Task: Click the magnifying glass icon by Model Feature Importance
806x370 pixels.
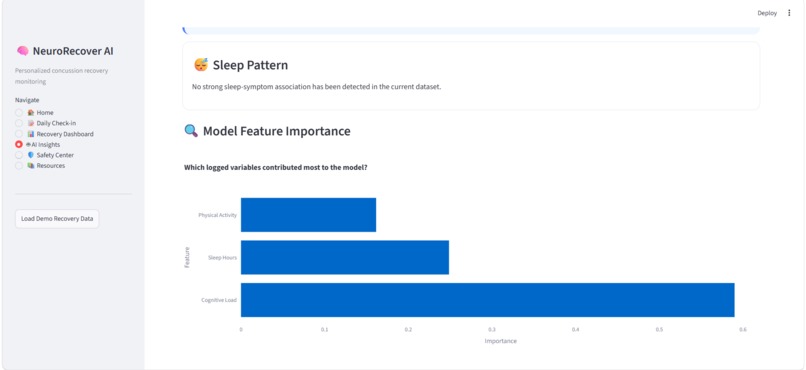Action: pos(191,131)
